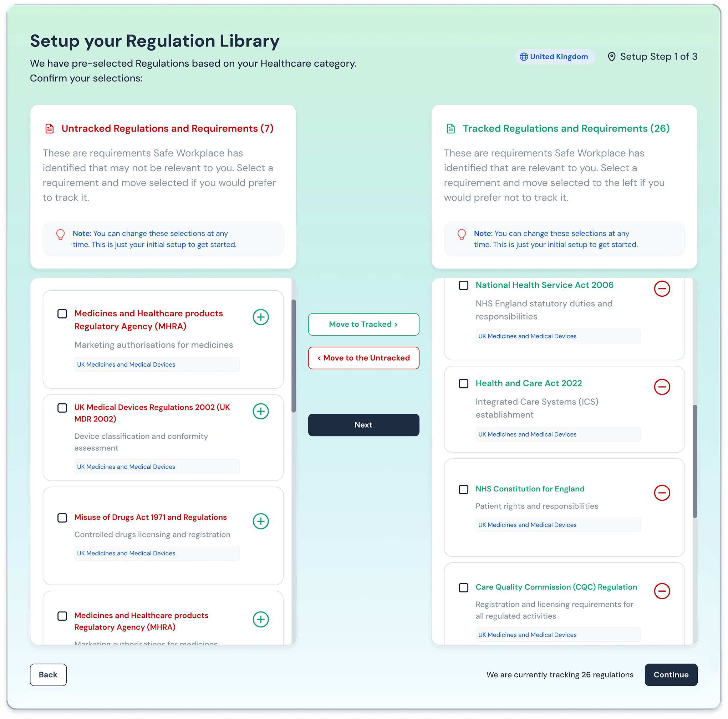Untrack NHS Constitution for England via minus icon
The width and height of the screenshot is (728, 719).
pos(662,493)
